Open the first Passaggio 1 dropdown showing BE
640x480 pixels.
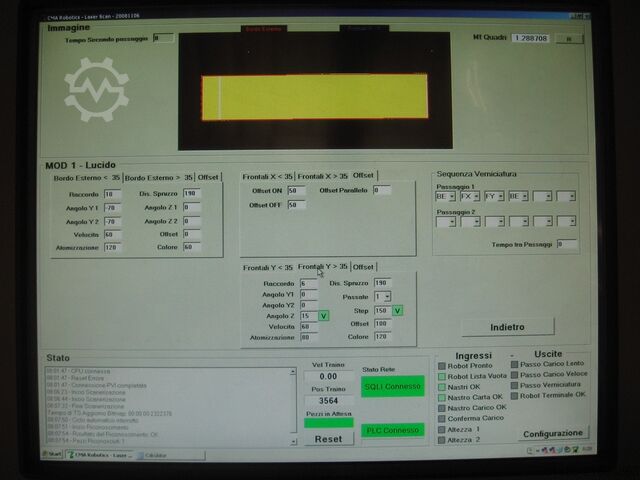(446, 197)
